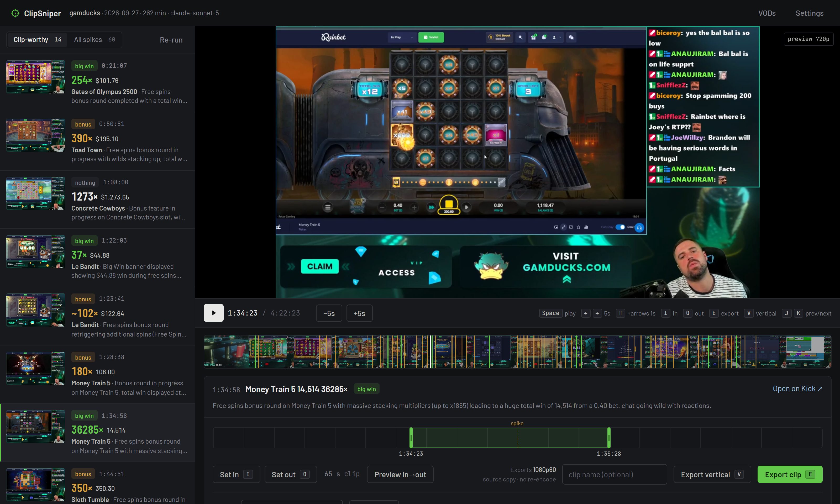The height and width of the screenshot is (504, 840).
Task: Click the clip out-point handle at 1:35:28
Action: pyautogui.click(x=609, y=438)
